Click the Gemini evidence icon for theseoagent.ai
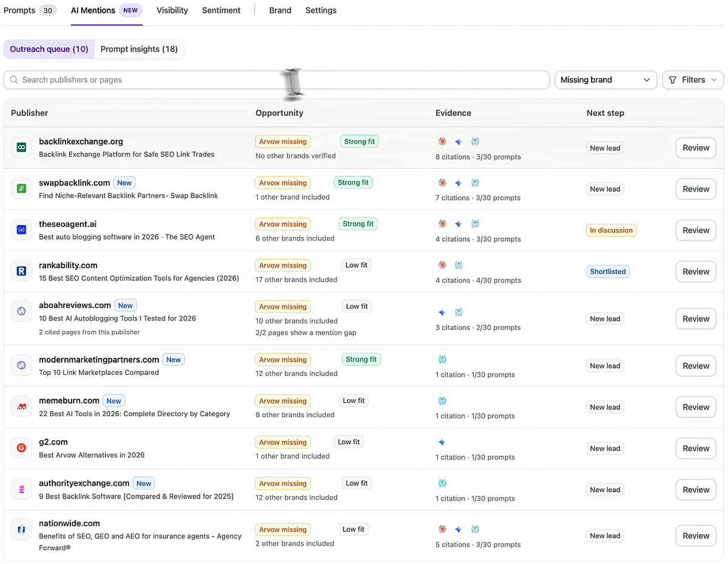Image resolution: width=728 pixels, height=564 pixels. tap(459, 224)
